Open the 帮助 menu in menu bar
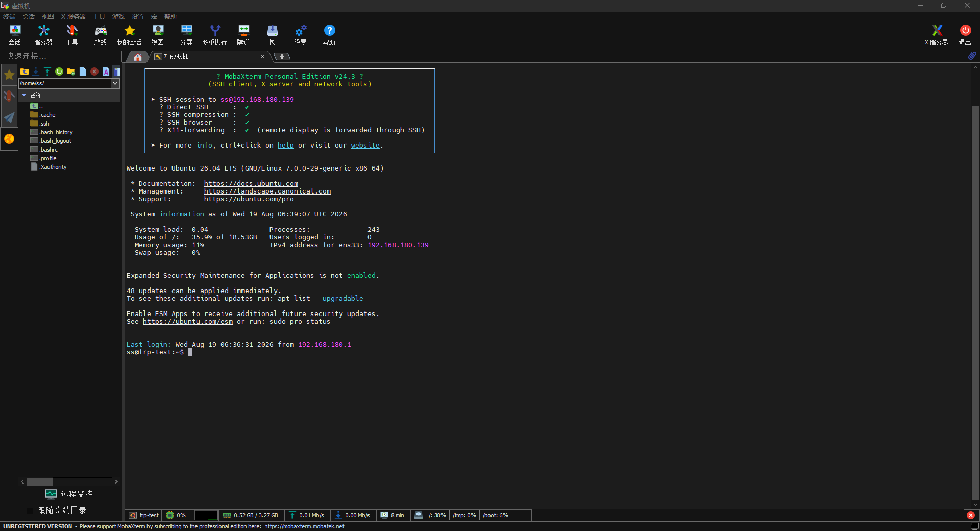 tap(170, 17)
